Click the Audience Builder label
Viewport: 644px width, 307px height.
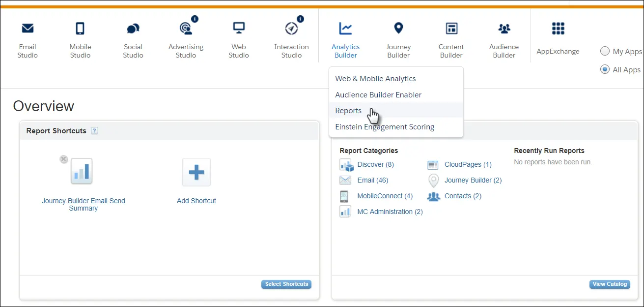point(504,51)
